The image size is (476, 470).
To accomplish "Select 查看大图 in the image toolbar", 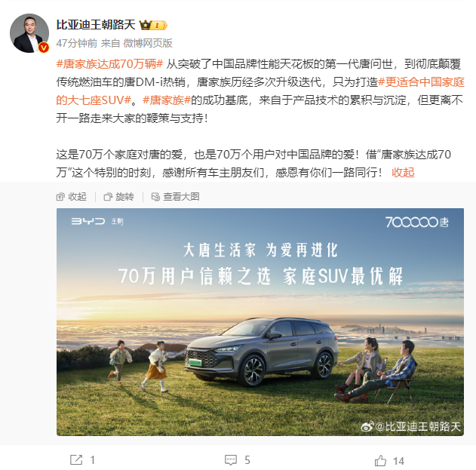I will 181,197.
